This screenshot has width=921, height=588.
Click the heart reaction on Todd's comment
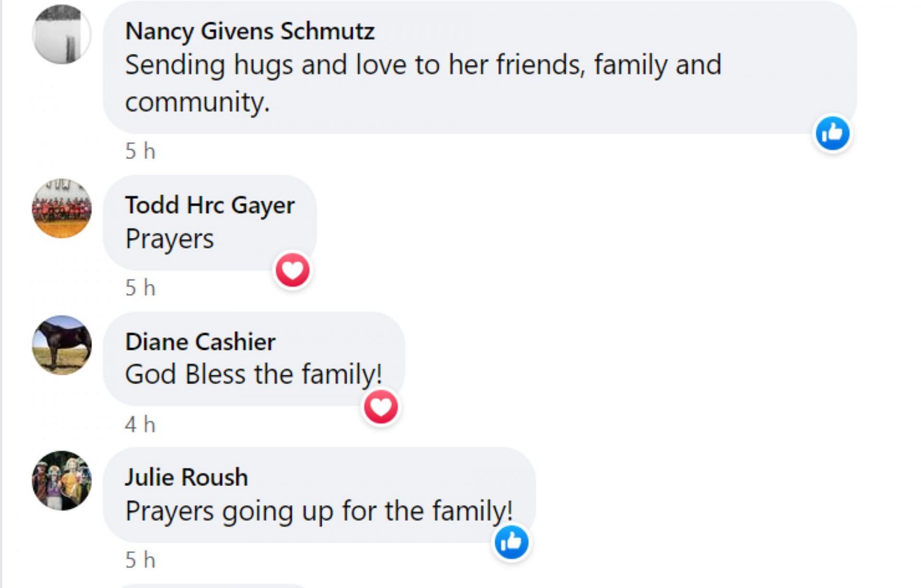293,270
